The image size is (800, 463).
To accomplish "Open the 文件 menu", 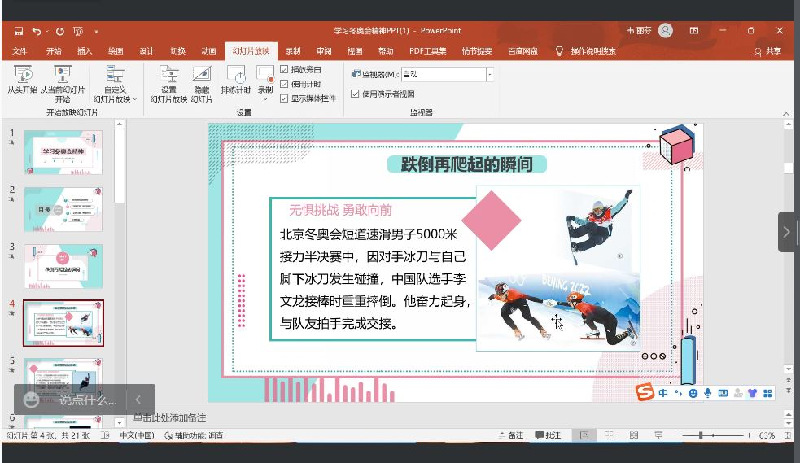I will coord(19,51).
